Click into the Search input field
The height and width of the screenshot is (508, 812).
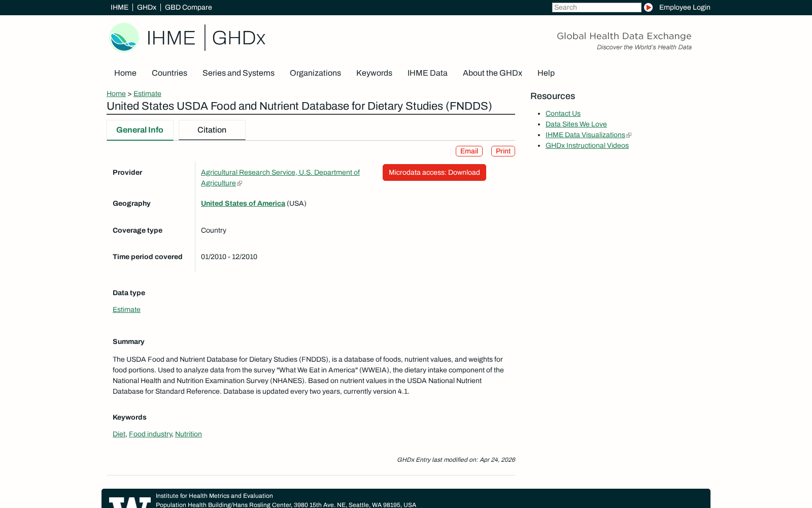pyautogui.click(x=596, y=7)
